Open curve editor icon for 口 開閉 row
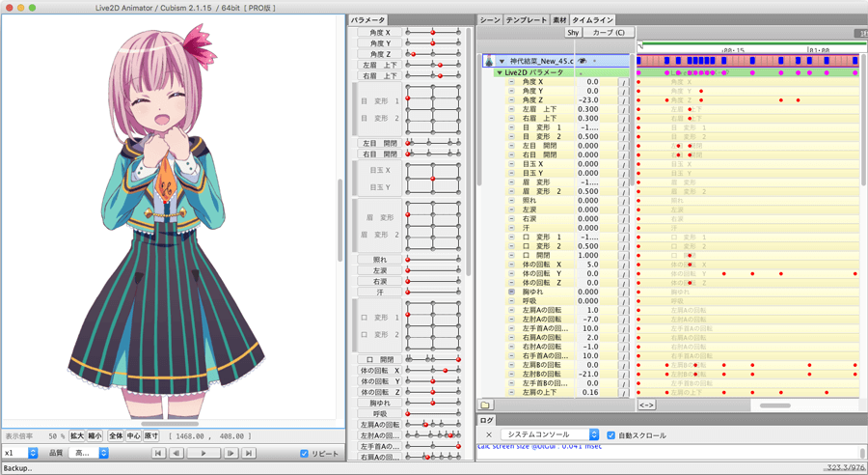This screenshot has width=868, height=475. (x=624, y=256)
